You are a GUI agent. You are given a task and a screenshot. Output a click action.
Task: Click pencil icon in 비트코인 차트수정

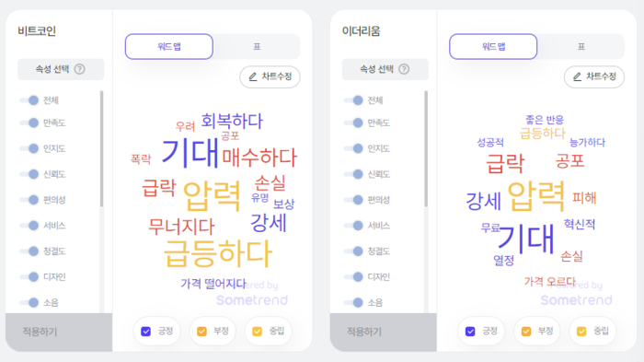[x=253, y=76]
